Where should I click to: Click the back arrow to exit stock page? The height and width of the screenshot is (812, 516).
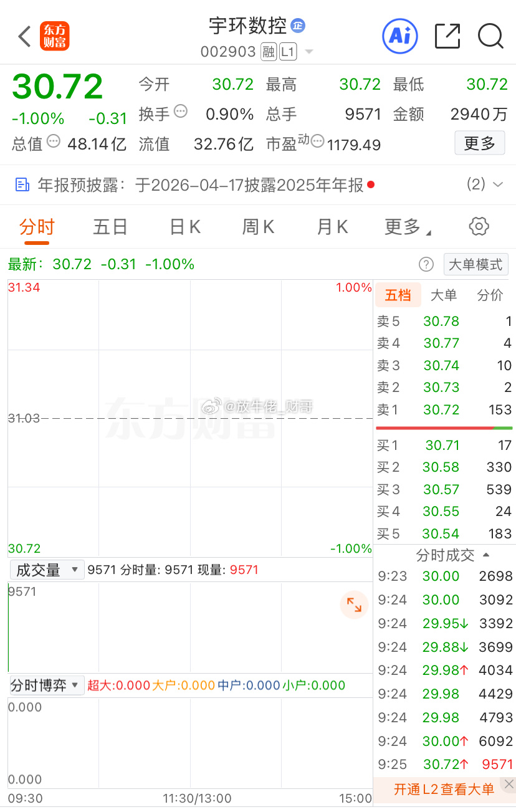pos(24,36)
